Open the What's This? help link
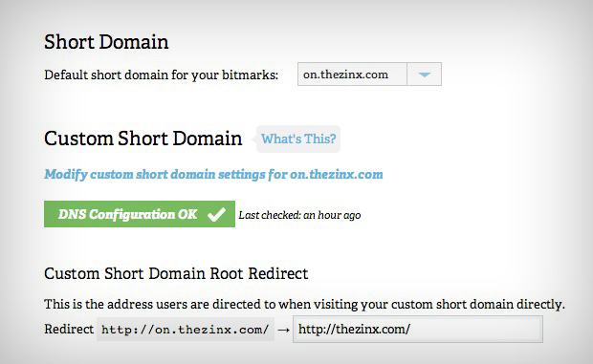 [x=298, y=139]
